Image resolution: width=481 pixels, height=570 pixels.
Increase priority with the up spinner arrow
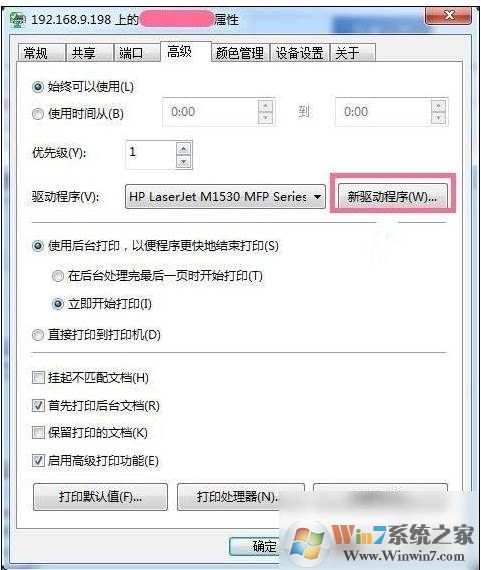(x=183, y=149)
